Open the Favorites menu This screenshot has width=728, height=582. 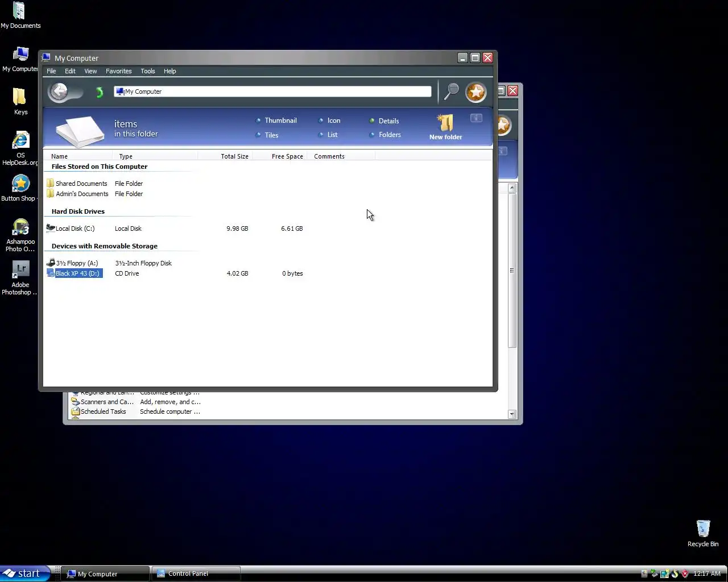point(118,71)
